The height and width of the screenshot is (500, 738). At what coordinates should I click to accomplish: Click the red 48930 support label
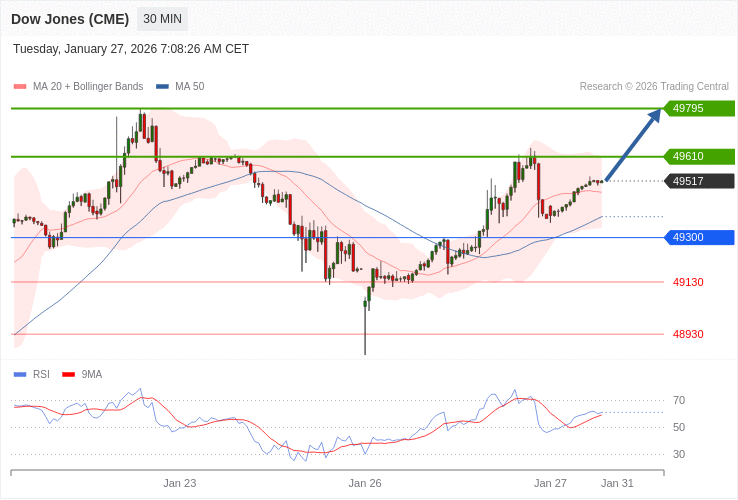pyautogui.click(x=688, y=334)
